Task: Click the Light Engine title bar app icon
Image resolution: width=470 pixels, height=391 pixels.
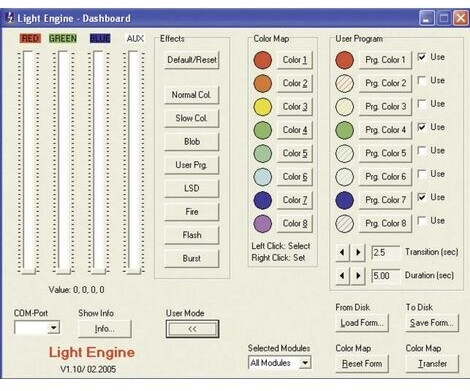Action: 10,18
